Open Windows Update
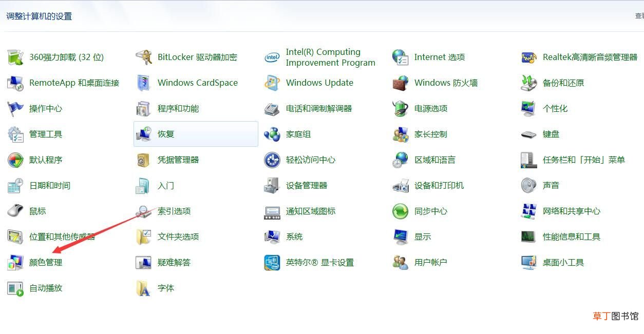The image size is (644, 334). pos(319,83)
